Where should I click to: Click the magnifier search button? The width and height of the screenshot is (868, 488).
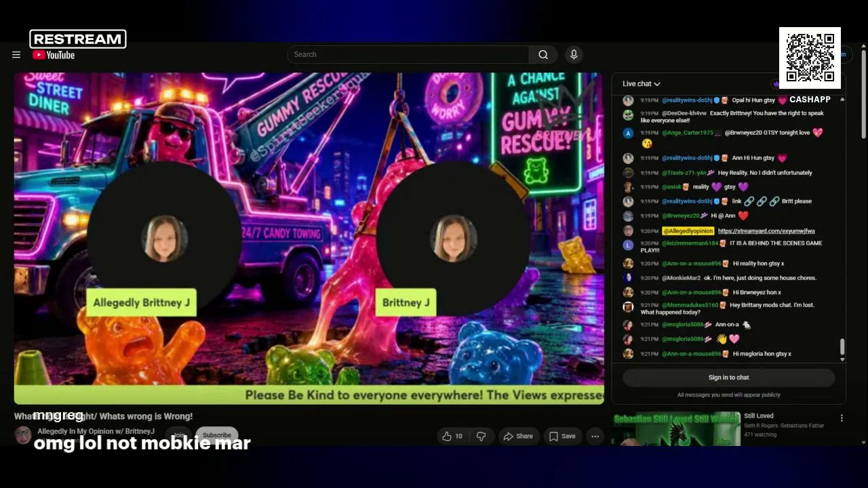click(x=543, y=54)
